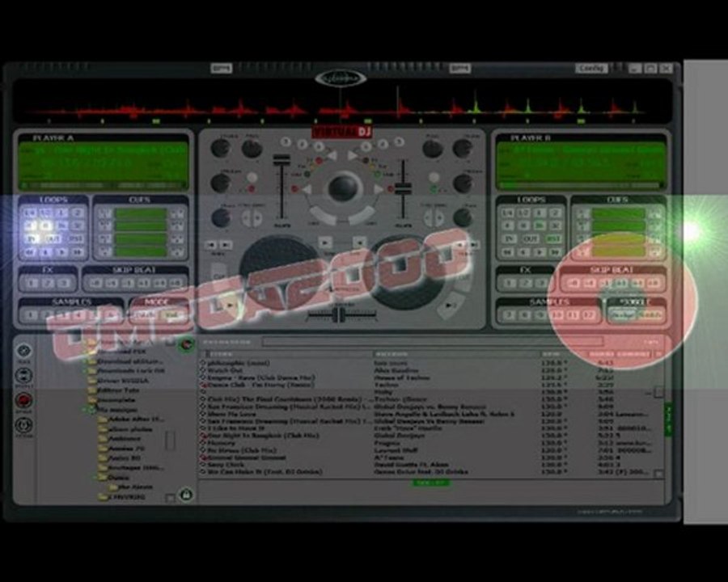Screen dimensions: 728x582
Task: Play sample 1 in Player A
Action: 31,315
